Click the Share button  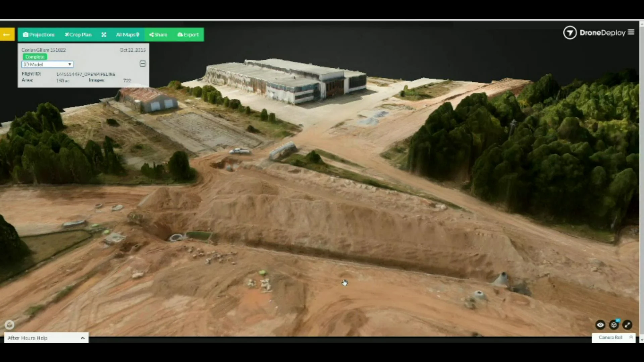[158, 35]
